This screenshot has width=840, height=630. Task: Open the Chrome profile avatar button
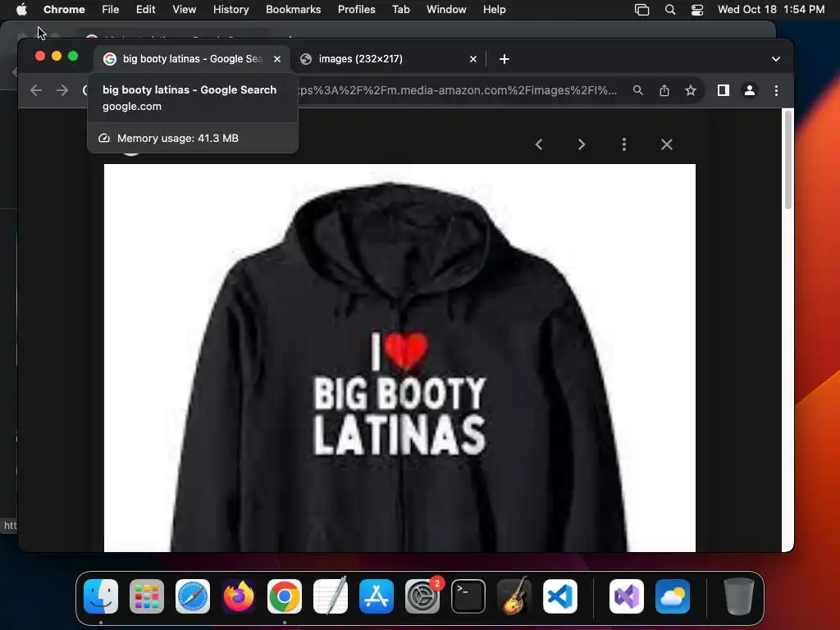750,90
